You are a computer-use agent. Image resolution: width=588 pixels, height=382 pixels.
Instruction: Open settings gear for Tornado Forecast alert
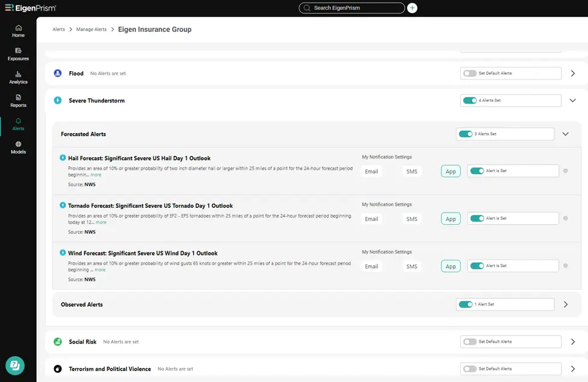(566, 218)
